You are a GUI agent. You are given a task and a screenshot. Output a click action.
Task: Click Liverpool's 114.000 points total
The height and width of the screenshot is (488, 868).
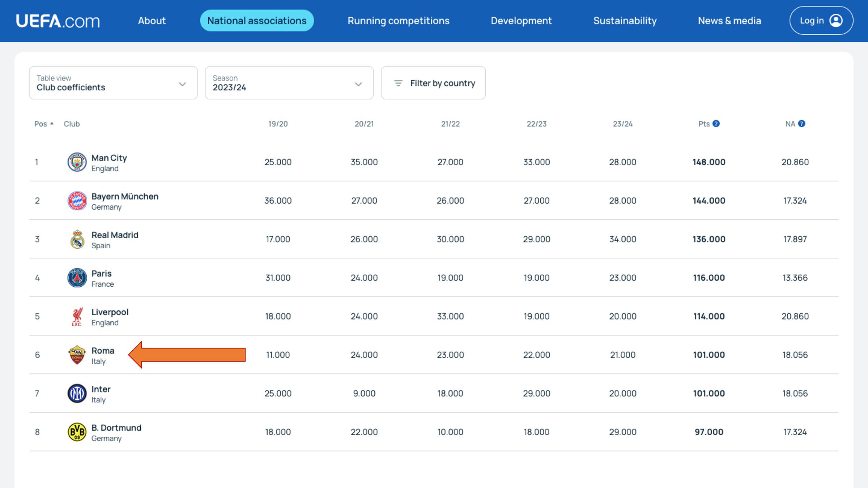coord(709,316)
